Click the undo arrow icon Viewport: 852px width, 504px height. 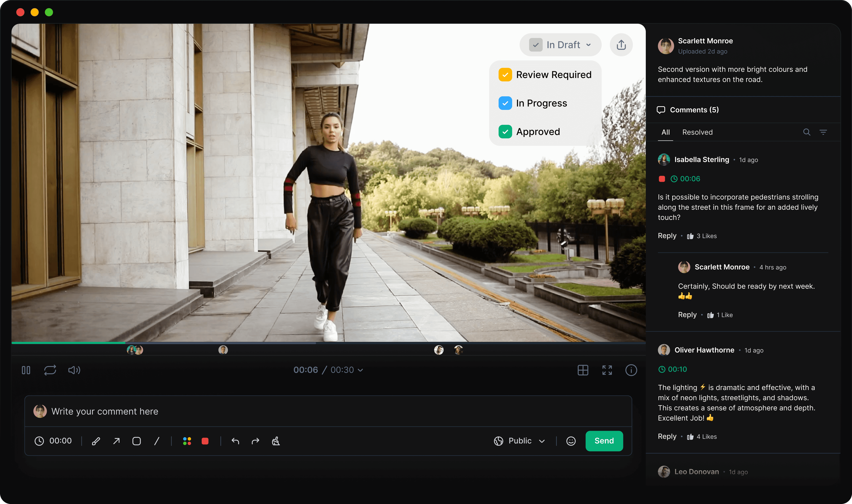[x=235, y=441]
